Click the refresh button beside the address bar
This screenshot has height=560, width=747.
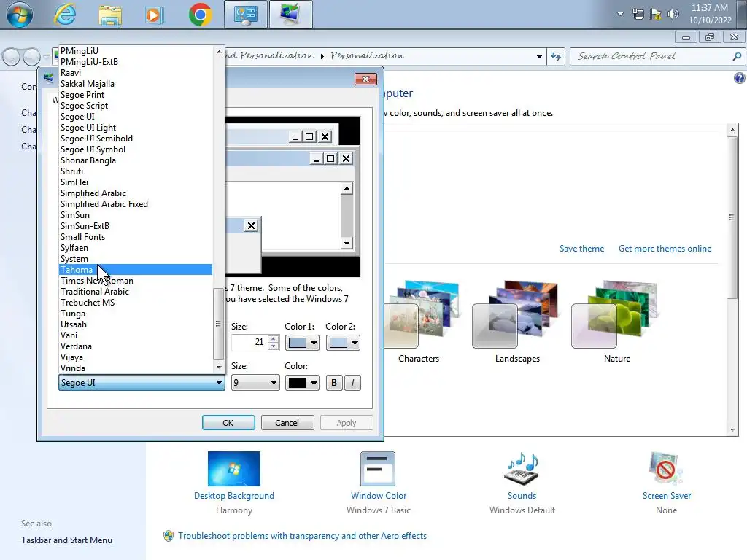[555, 57]
